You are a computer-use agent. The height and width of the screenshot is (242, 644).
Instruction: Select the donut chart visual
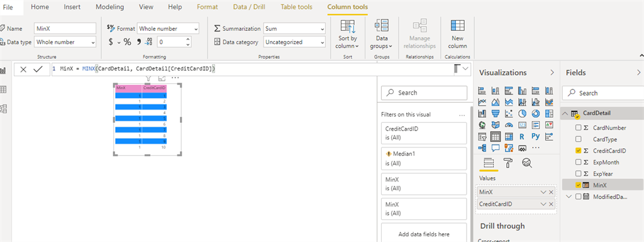[x=536, y=113]
